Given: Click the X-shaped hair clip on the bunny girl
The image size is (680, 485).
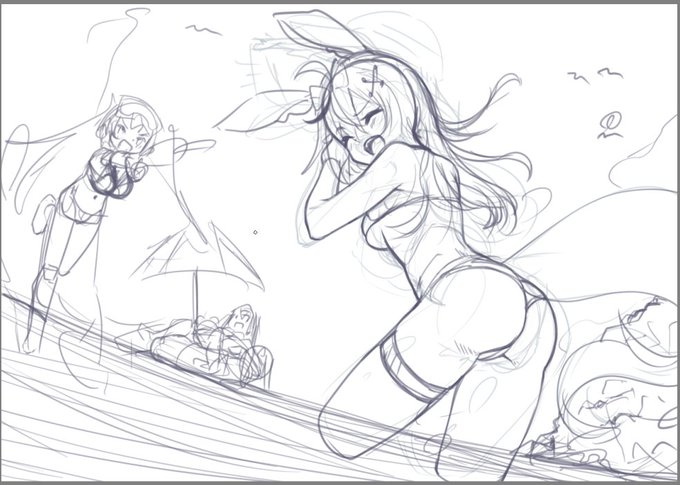Looking at the screenshot, I should coord(374,82).
